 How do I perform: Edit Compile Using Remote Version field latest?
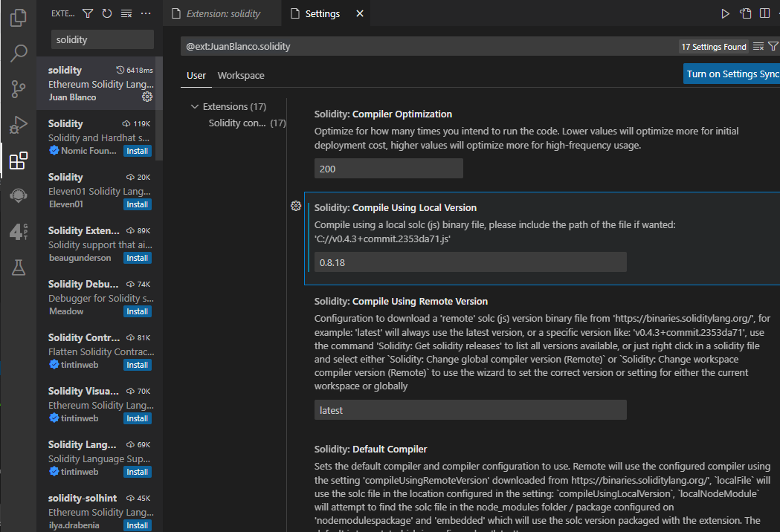(470, 410)
